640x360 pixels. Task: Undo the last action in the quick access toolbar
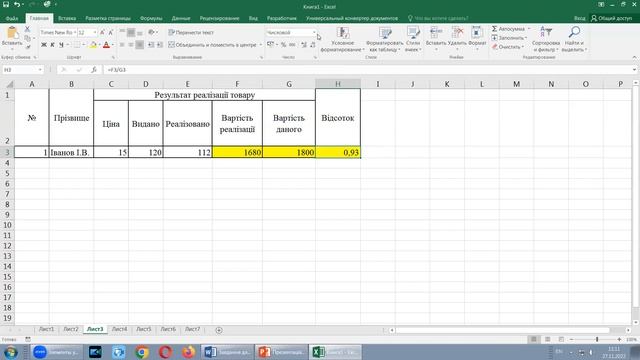point(17,4)
